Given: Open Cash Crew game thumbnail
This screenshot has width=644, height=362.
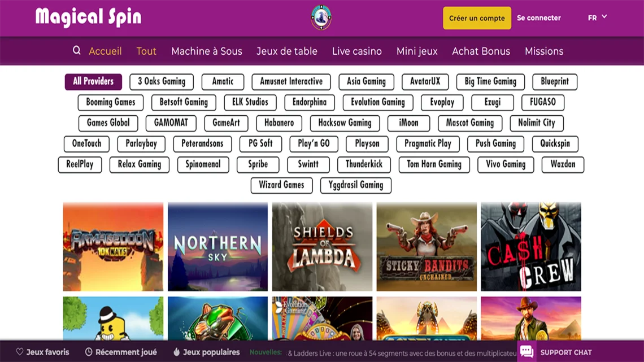Looking at the screenshot, I should click(531, 247).
